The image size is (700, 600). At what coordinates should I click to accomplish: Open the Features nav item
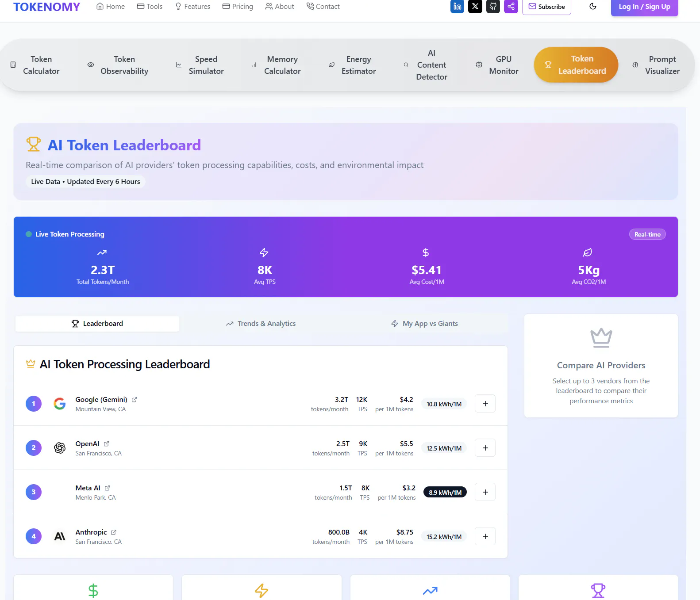(x=192, y=7)
